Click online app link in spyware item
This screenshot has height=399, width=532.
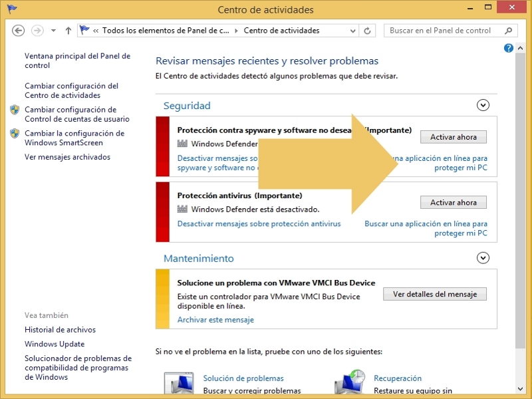coord(441,163)
